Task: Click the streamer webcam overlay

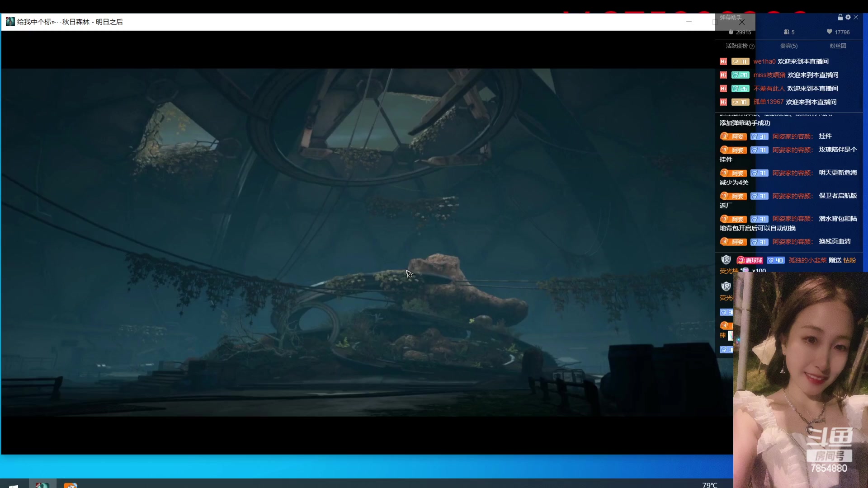Action: pos(801,380)
